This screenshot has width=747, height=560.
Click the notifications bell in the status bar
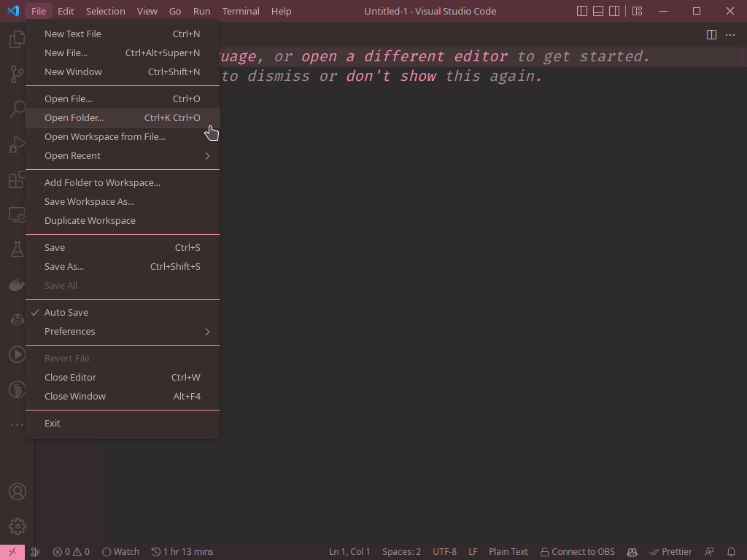732,552
